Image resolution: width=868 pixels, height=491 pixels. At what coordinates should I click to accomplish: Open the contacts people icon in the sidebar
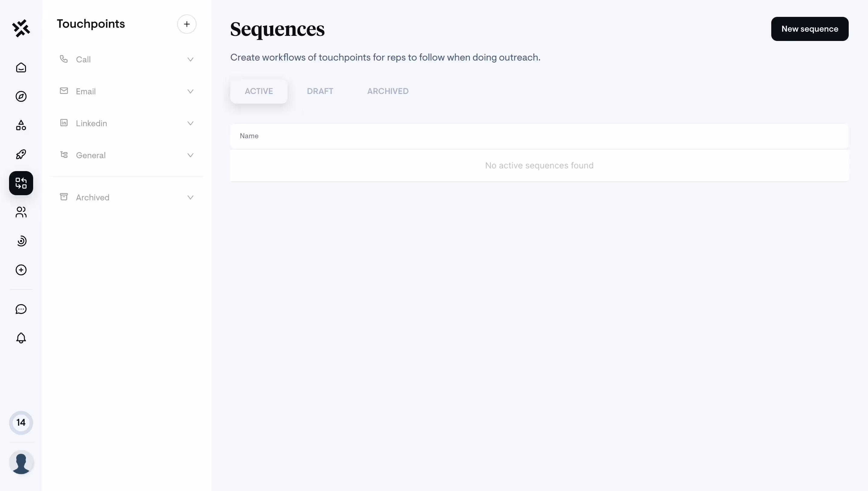coord(21,212)
